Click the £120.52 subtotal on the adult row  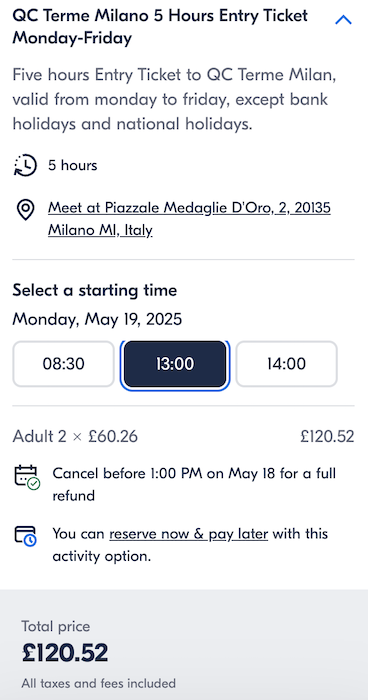point(327,436)
